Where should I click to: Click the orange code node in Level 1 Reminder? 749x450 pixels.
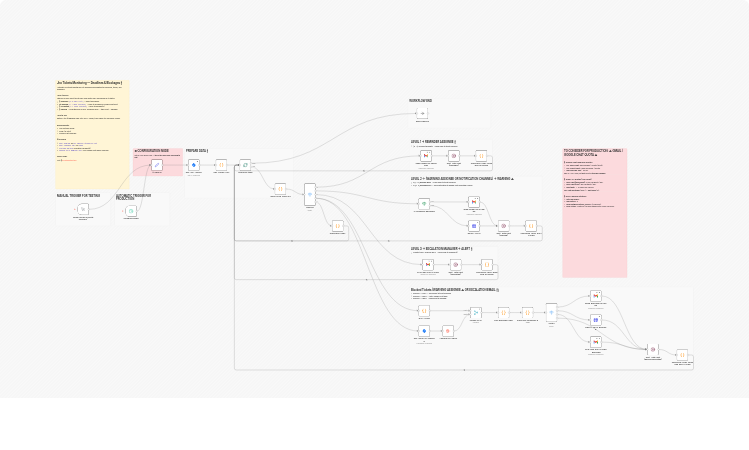481,155
